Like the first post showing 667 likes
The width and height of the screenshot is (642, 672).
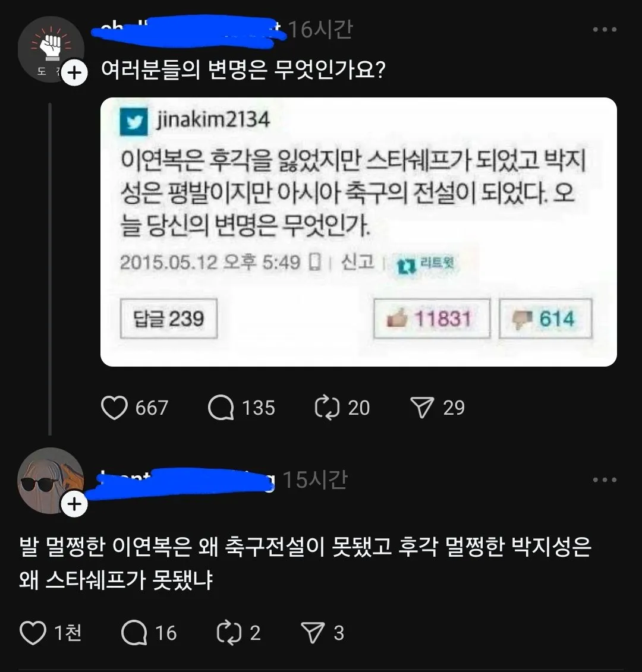115,408
